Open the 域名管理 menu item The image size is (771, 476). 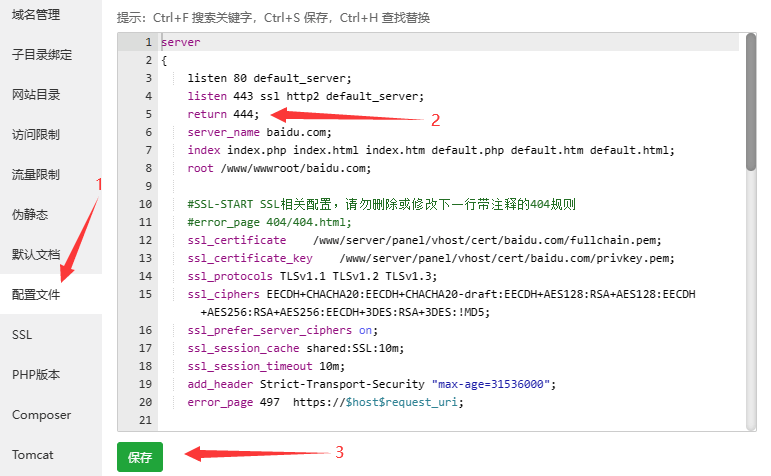pos(36,15)
